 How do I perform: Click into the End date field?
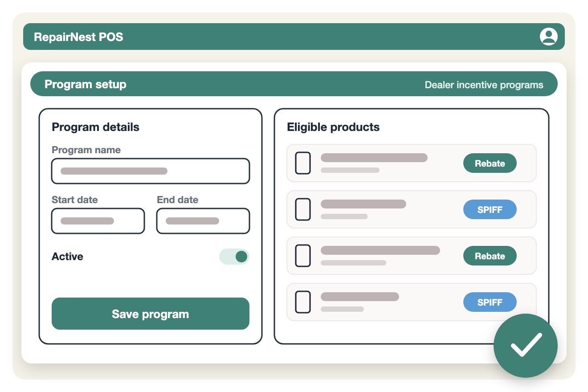point(203,221)
